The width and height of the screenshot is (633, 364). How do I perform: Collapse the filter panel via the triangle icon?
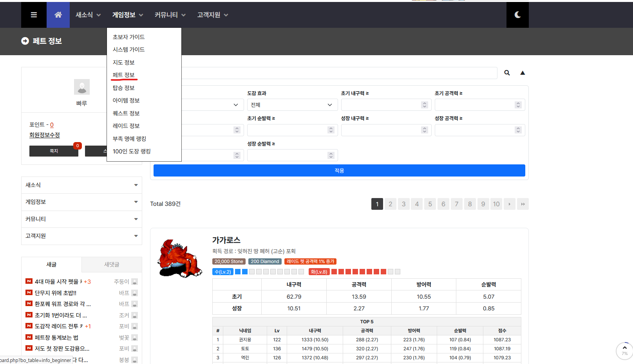(523, 73)
